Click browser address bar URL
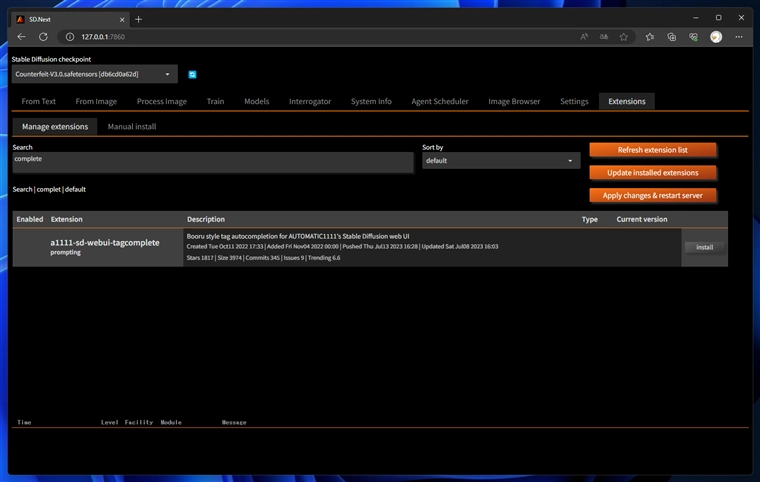 [103, 37]
